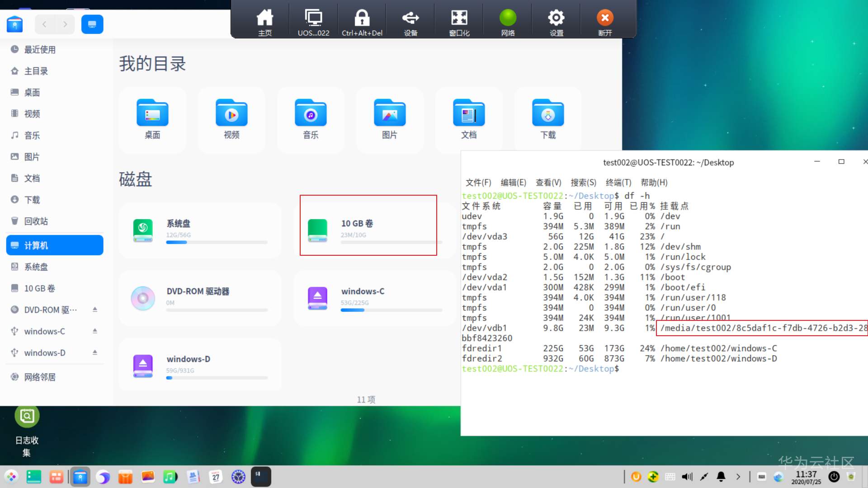868x488 pixels.
Task: Open the 下载 folder icon
Action: (x=548, y=113)
